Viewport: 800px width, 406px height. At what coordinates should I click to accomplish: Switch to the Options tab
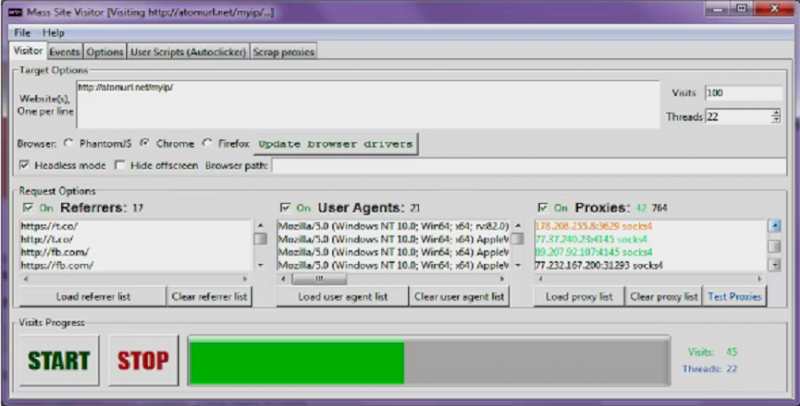pos(105,52)
